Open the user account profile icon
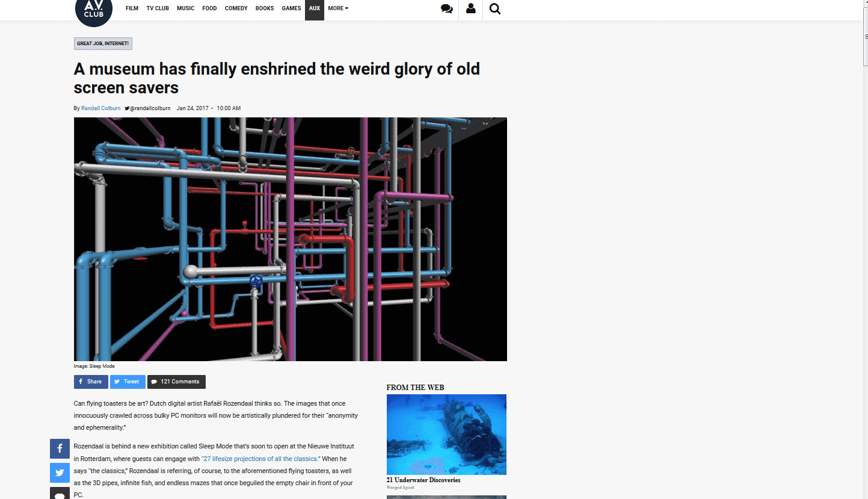 point(470,9)
